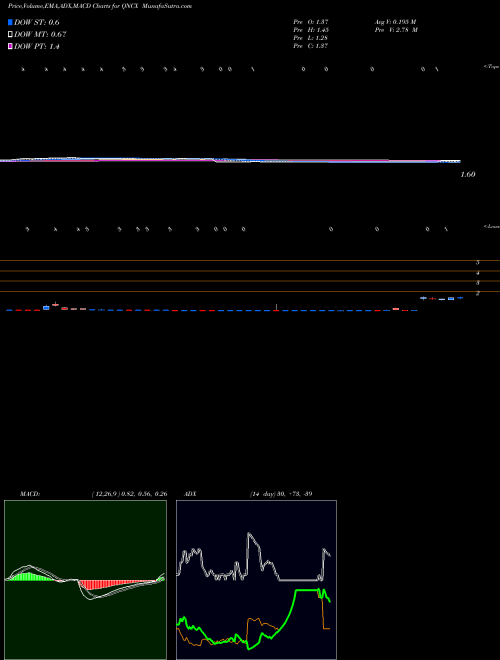The width and height of the screenshot is (500, 660).
Task: Click the 'Pre O: 1.37' value
Action: tap(311, 22)
